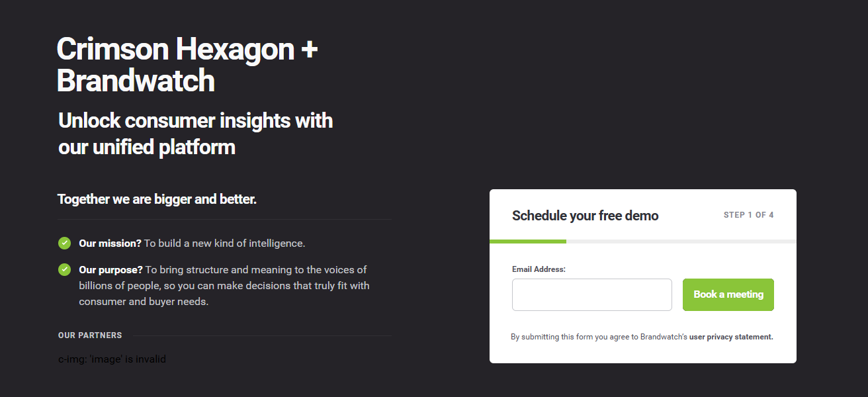The width and height of the screenshot is (868, 397).
Task: Click the broken "c-img: 'image' is invalid" placeholder
Action: pos(112,359)
